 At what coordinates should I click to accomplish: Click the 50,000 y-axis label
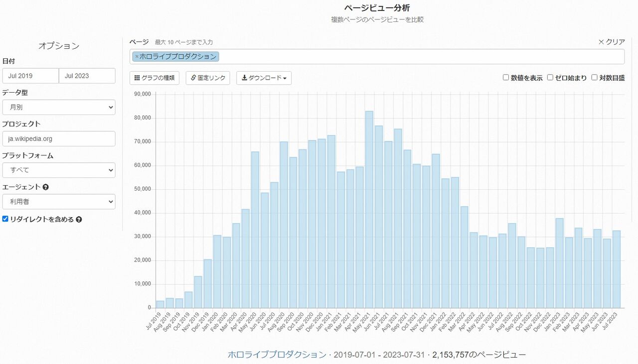143,189
